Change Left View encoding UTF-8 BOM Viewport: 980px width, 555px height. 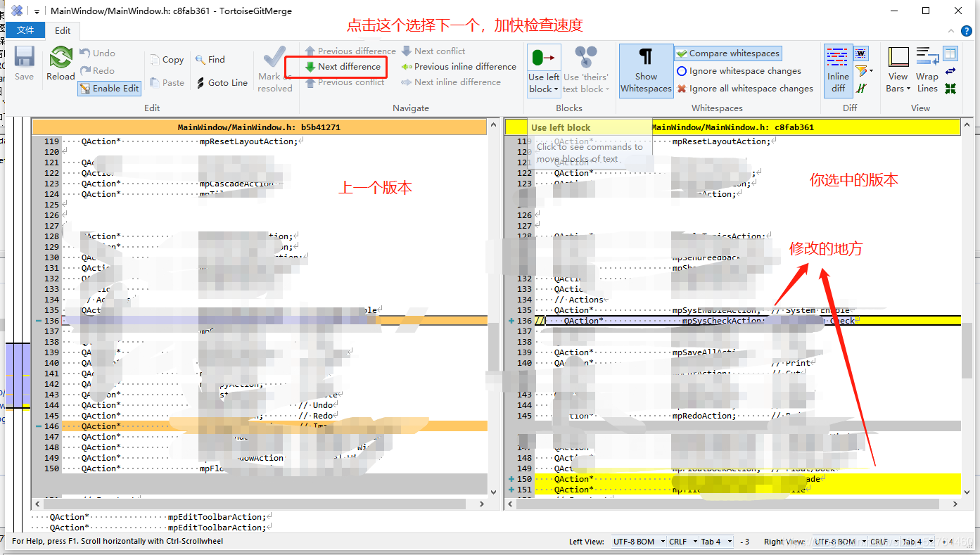click(637, 542)
